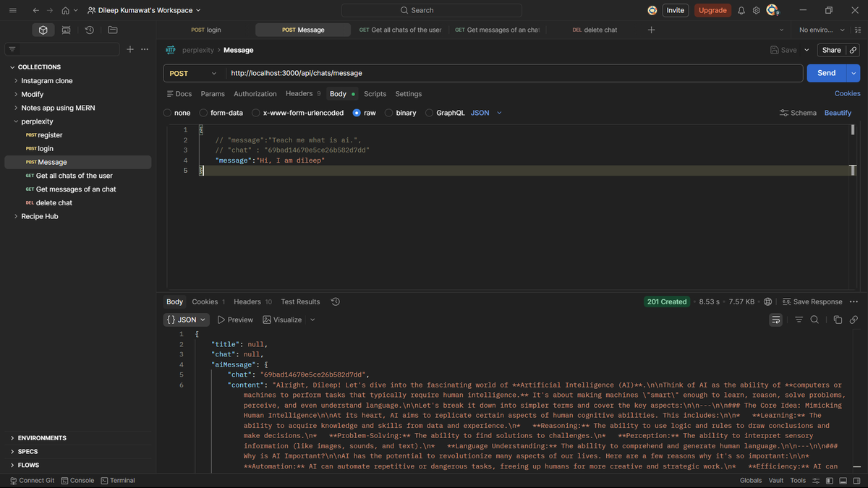Open the No environment selector
Image resolution: width=868 pixels, height=488 pixels.
click(821, 30)
